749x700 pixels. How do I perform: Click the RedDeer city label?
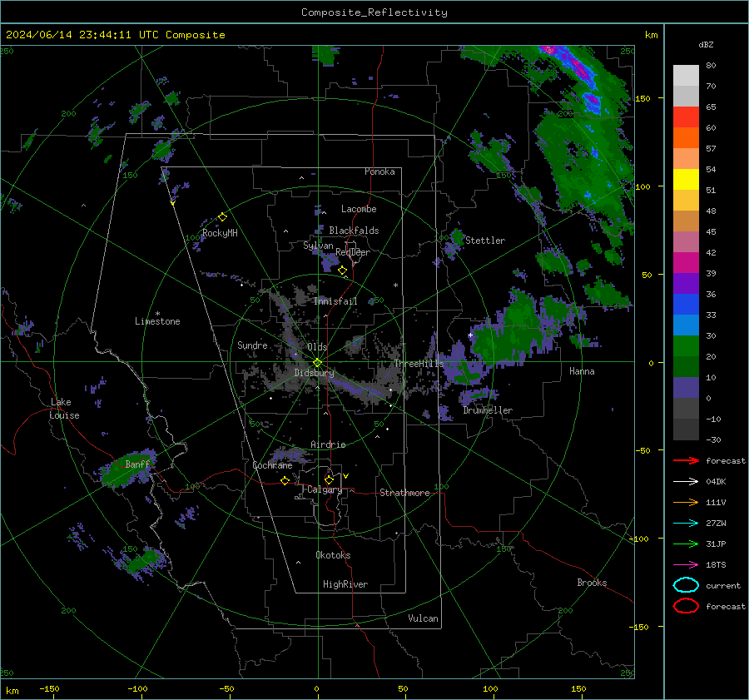coord(353,252)
